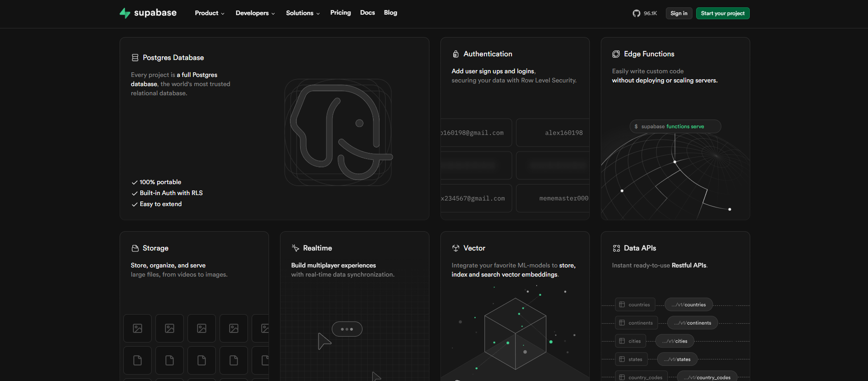Click the Built-in Auth with RLS text
This screenshot has height=381, width=868.
[171, 193]
